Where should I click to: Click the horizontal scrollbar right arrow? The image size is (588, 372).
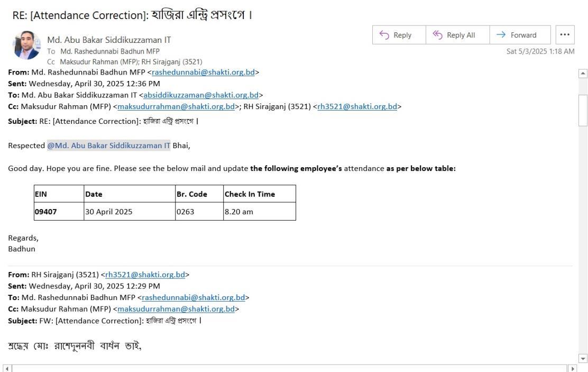click(x=572, y=369)
